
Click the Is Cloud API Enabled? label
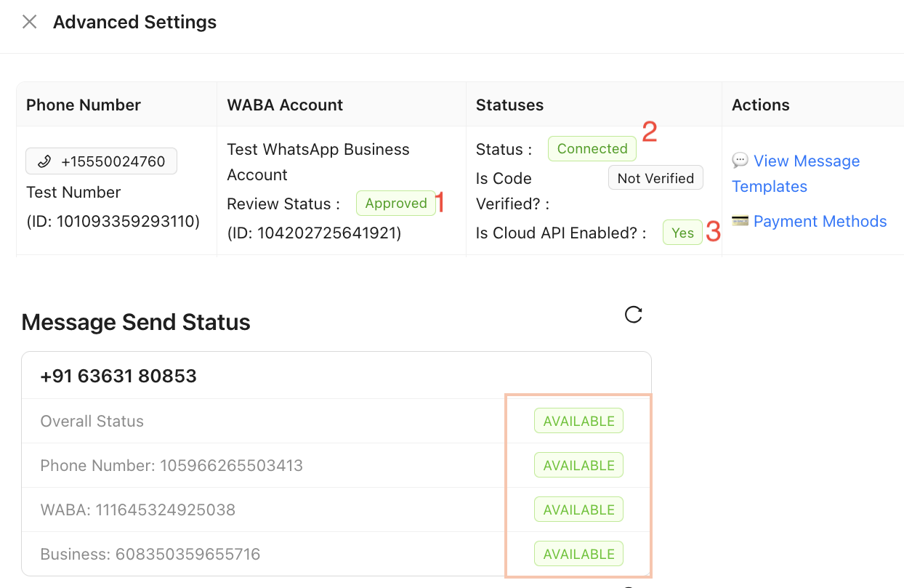point(561,233)
